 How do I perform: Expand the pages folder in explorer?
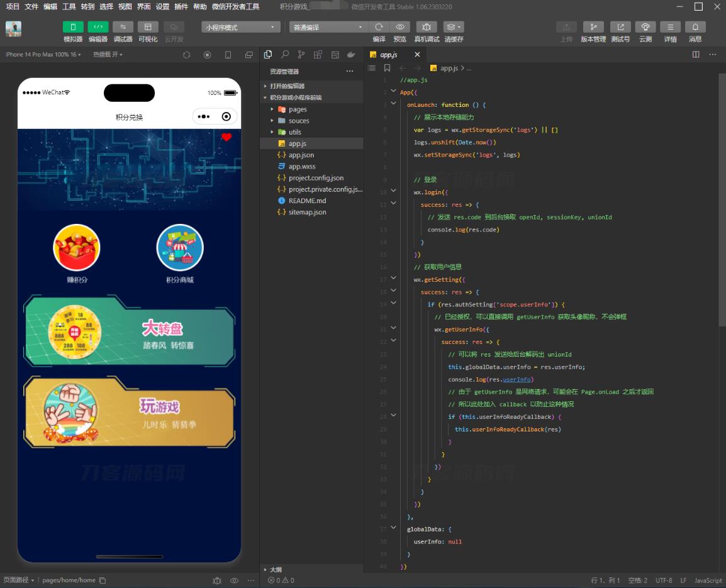[298, 109]
